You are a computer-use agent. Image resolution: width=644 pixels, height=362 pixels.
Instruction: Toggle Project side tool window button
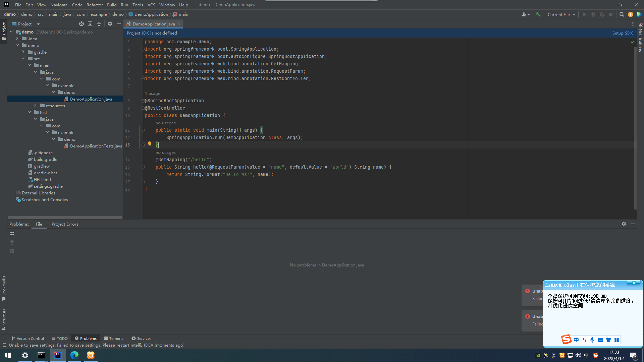[x=4, y=31]
